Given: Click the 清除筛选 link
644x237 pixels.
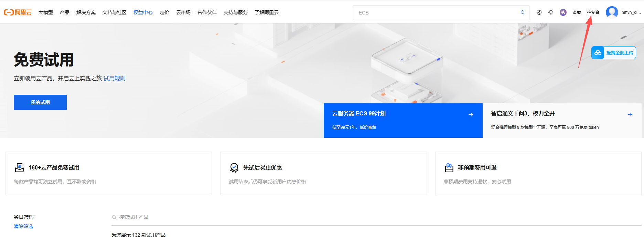Looking at the screenshot, I should point(23,226).
